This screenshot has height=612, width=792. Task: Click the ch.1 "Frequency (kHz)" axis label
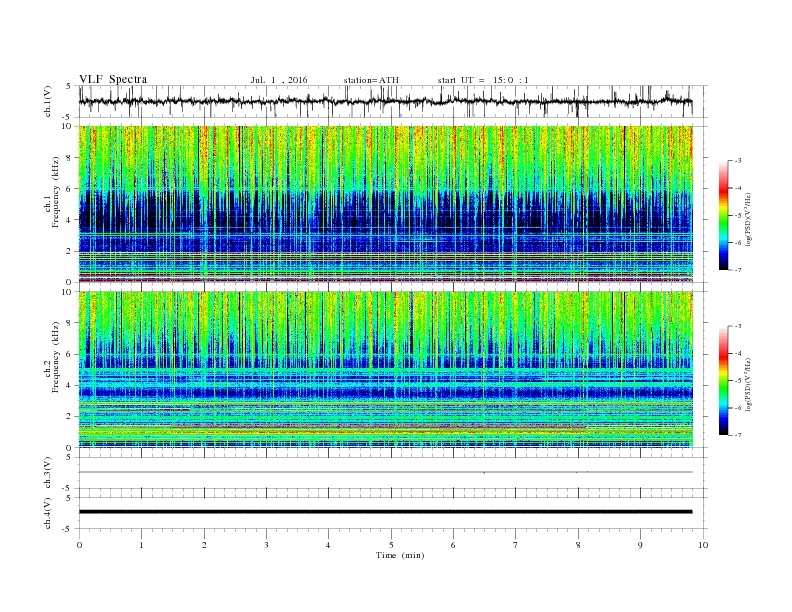[x=56, y=192]
